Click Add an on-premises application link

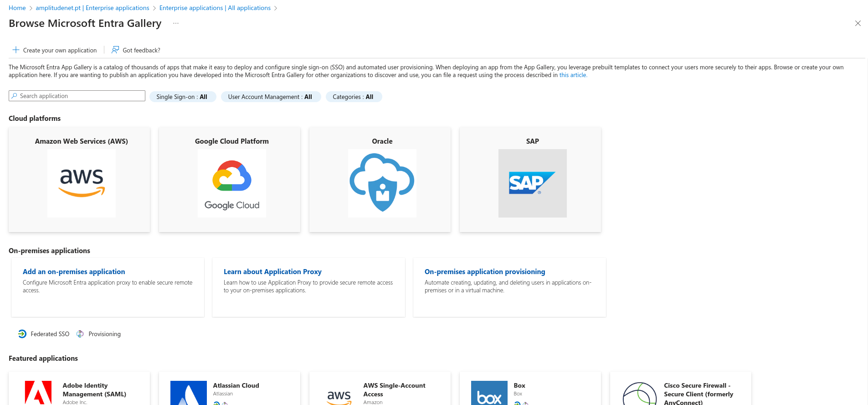(74, 271)
